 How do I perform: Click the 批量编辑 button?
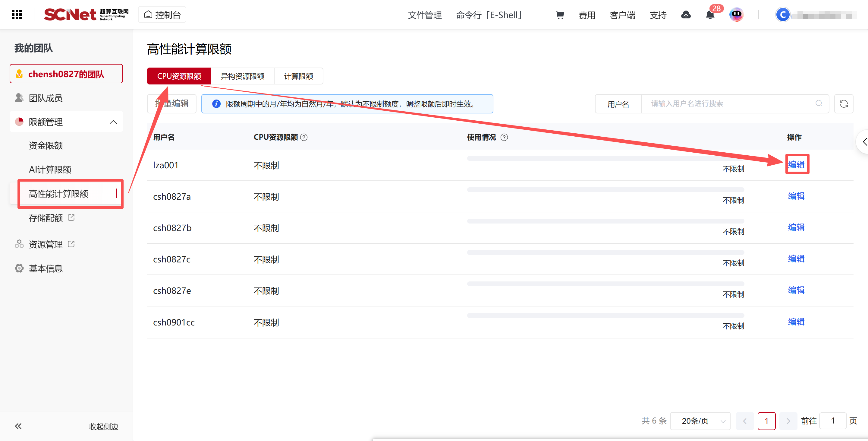click(x=172, y=103)
